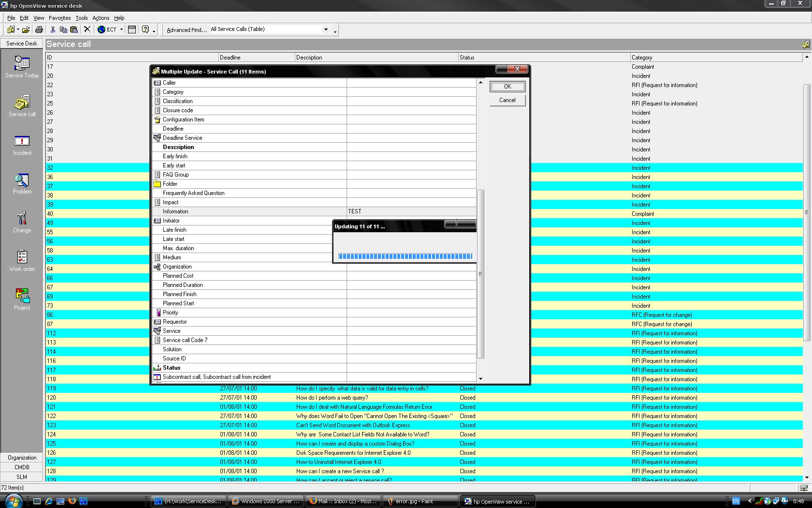Sort by the Deadline column header

pos(257,58)
